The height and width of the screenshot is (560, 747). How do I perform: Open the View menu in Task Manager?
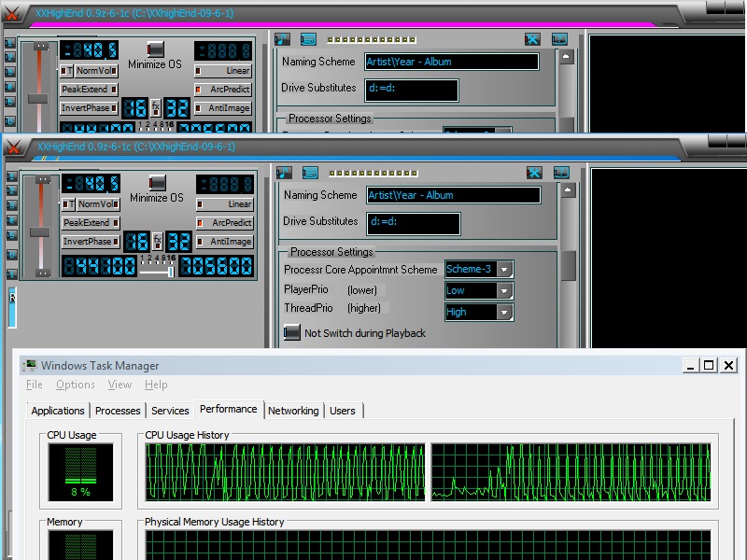(x=120, y=385)
